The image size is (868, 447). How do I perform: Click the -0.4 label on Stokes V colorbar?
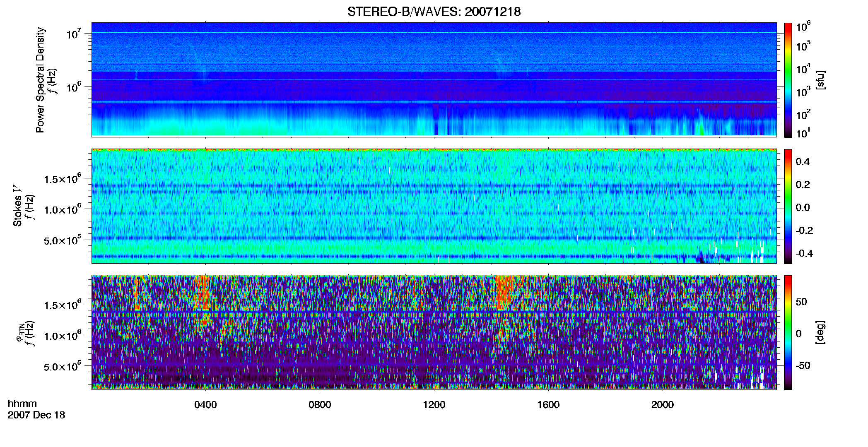(x=804, y=253)
